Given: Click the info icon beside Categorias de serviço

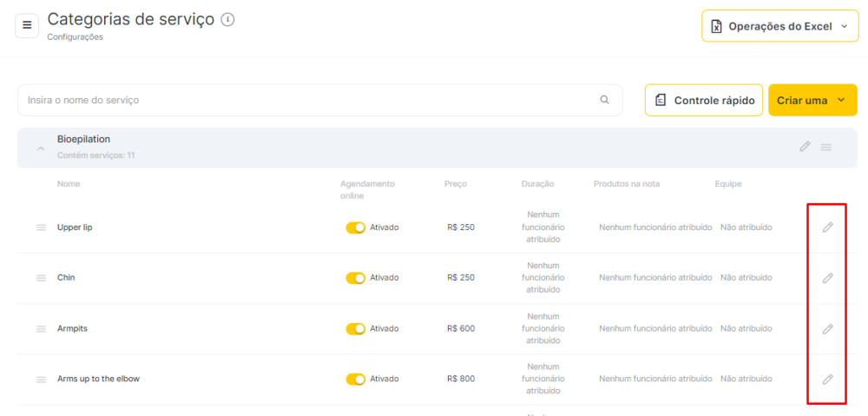Looking at the screenshot, I should coord(227,19).
